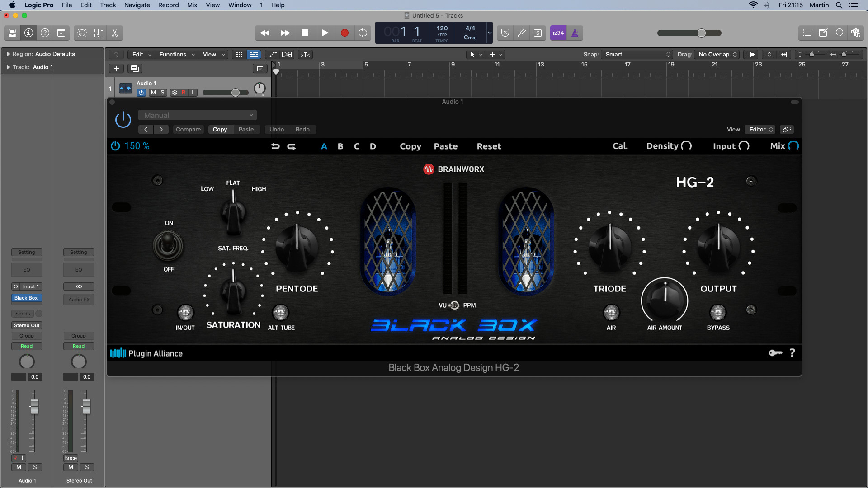
Task: Click the ALT TUBE selector icon
Action: pyautogui.click(x=279, y=312)
